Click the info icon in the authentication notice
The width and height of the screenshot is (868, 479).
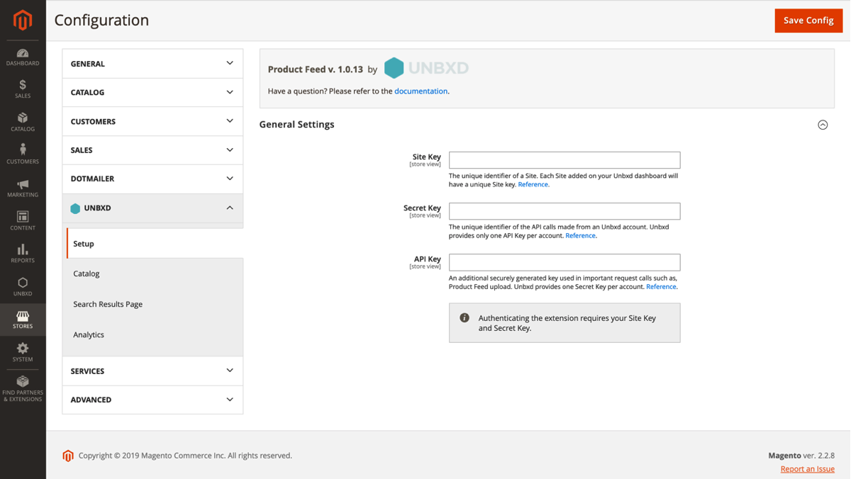pyautogui.click(x=464, y=318)
